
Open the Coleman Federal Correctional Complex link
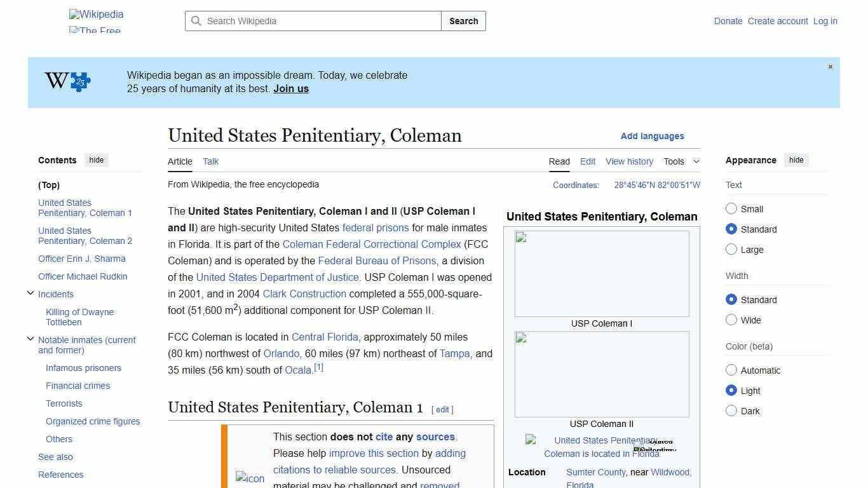click(372, 244)
